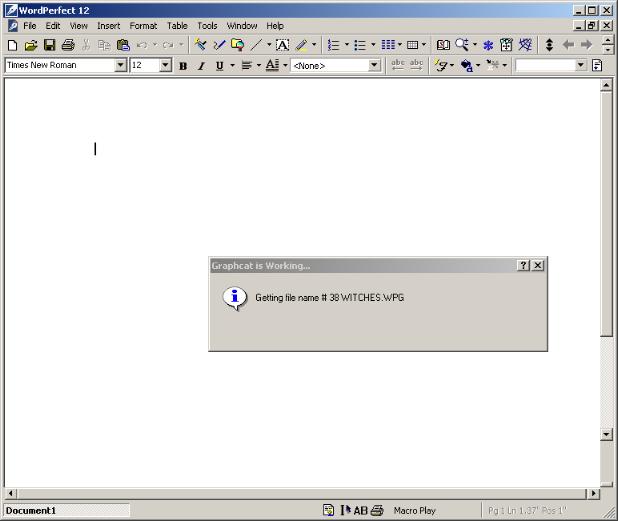The image size is (618, 521).
Task: Toggle underline formatting
Action: (x=220, y=66)
